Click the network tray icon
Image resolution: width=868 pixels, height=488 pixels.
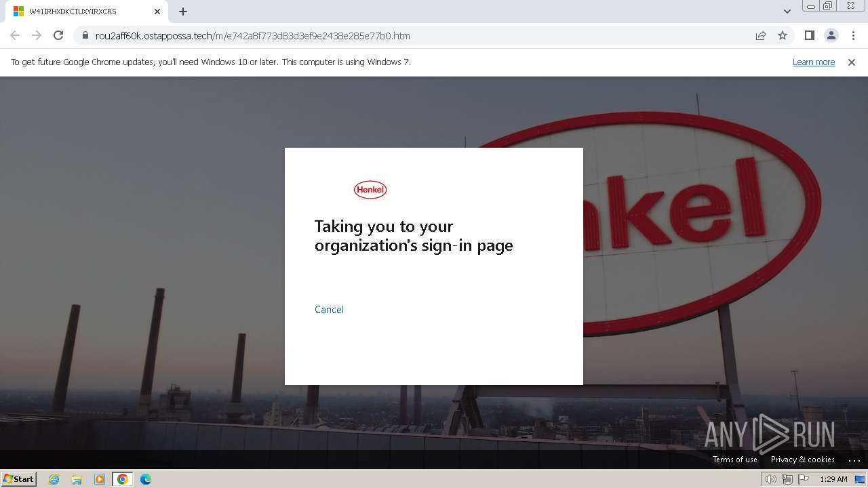click(x=787, y=479)
